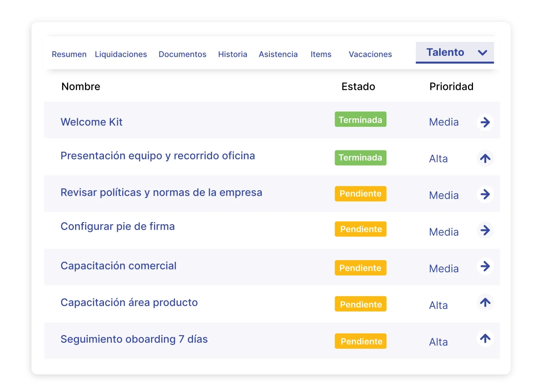This screenshot has width=543, height=392.
Task: Click Pendiente badge for Capacitación área producto
Action: (361, 304)
